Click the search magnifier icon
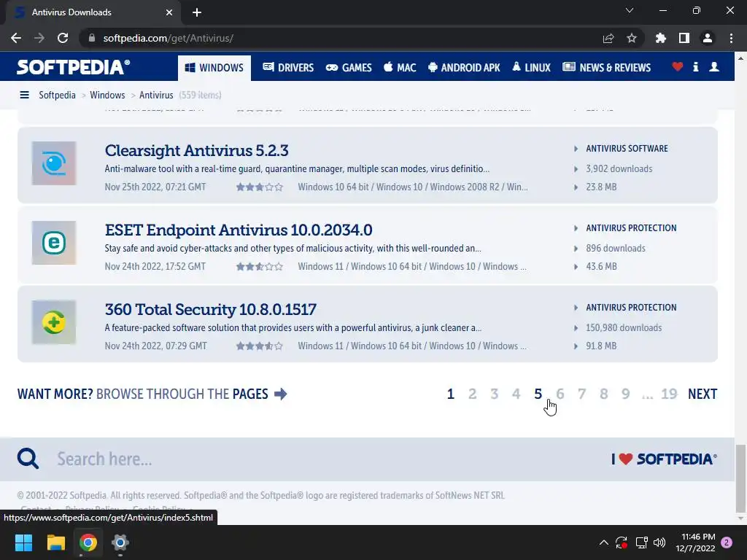Image resolution: width=747 pixels, height=560 pixels. (x=28, y=459)
